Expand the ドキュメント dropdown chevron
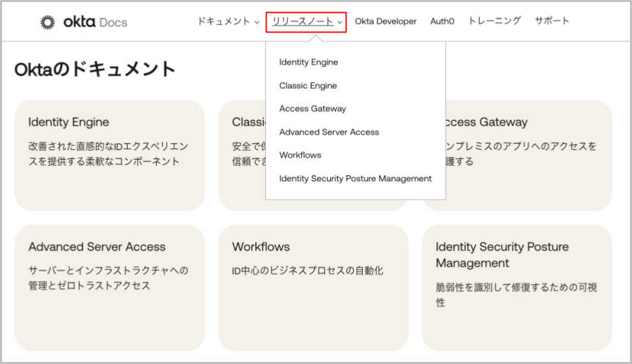 pyautogui.click(x=257, y=22)
